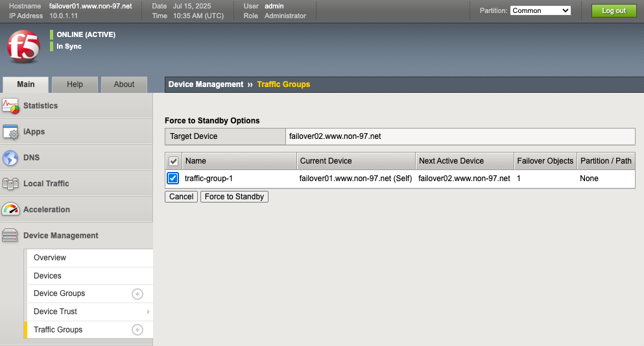The height and width of the screenshot is (346, 644).
Task: Click traffic-group-1 name cell
Action: [x=209, y=179]
